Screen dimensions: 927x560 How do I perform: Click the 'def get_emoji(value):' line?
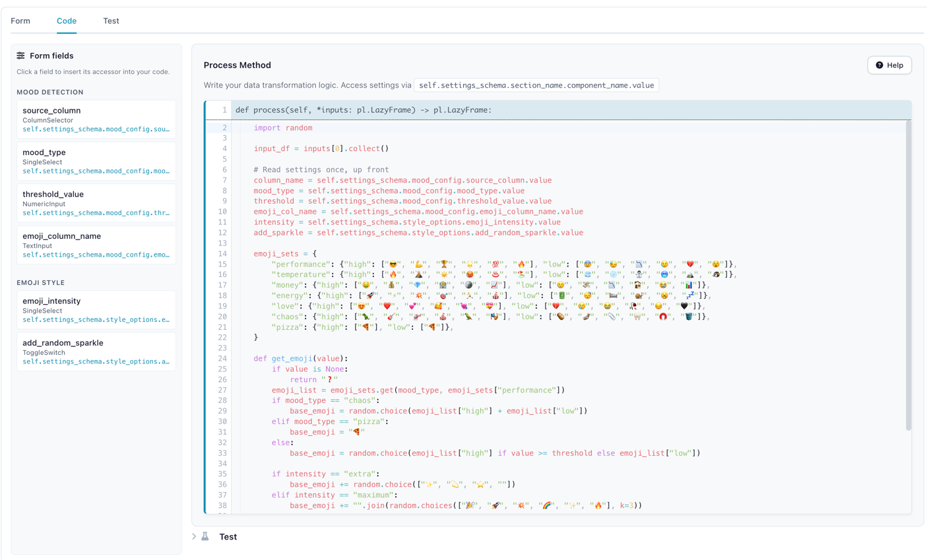coord(301,359)
